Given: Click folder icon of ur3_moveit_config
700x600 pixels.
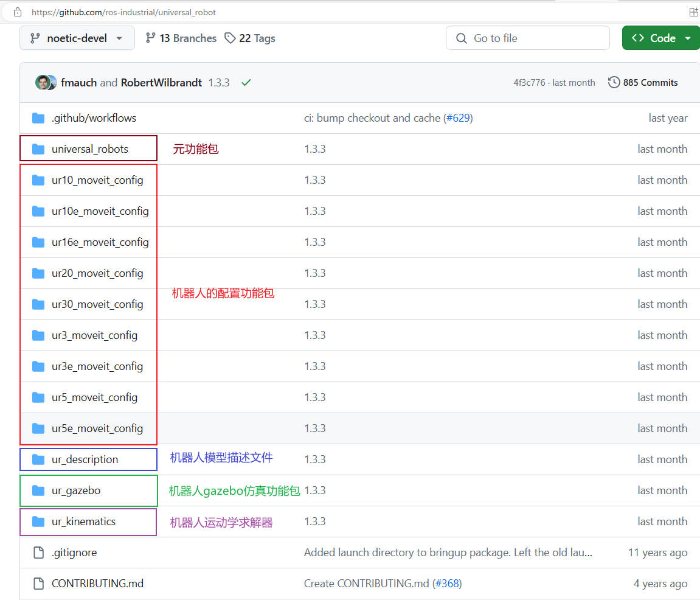Looking at the screenshot, I should (38, 335).
